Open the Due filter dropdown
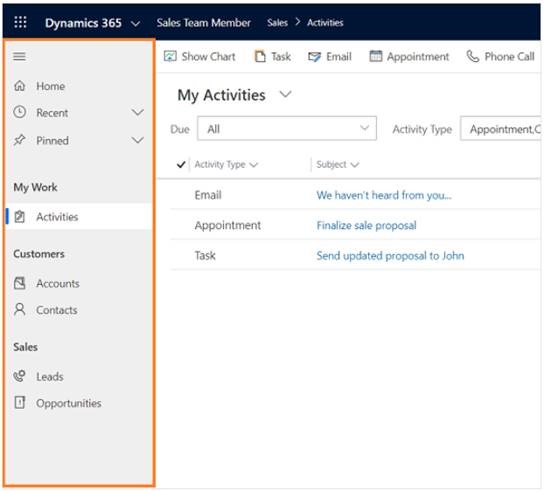 (287, 128)
